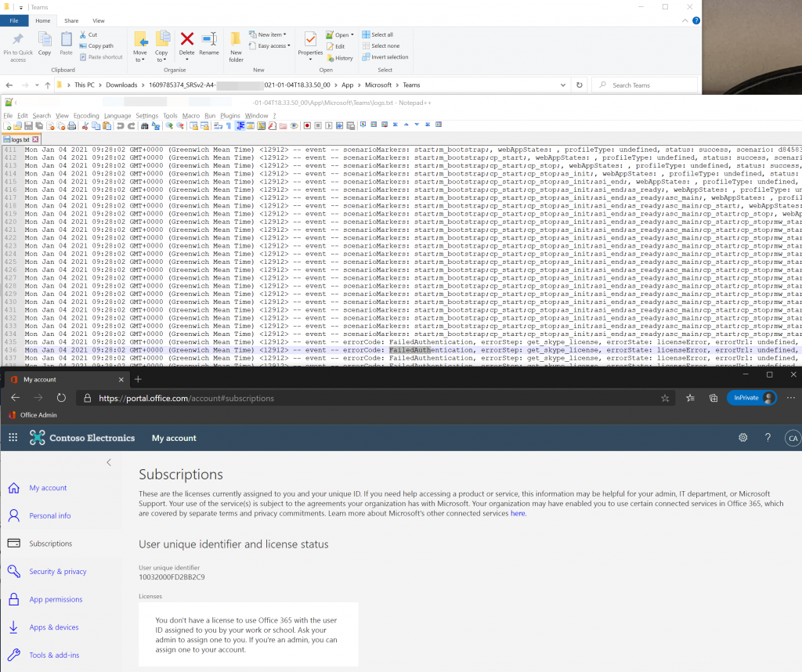Click the Undo arrow in Notepad++ toolbar
The width and height of the screenshot is (802, 672).
[x=120, y=126]
